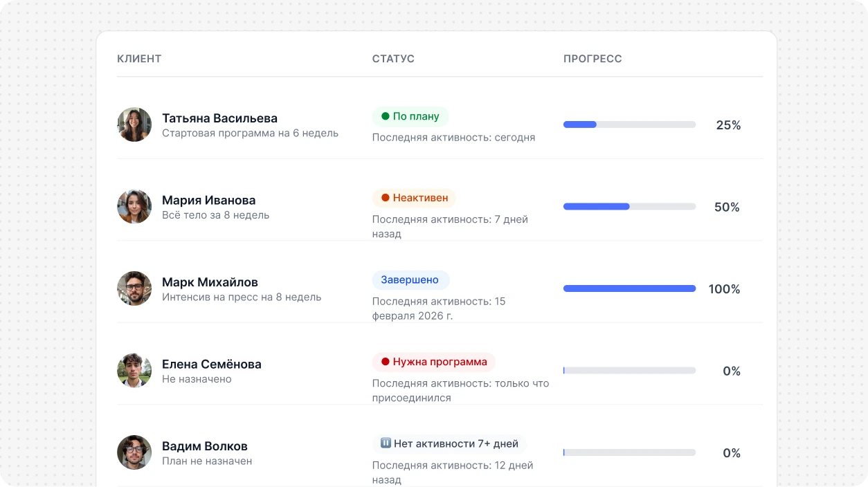The width and height of the screenshot is (868, 487).
Task: Click «Последняя активность: 15 февраля 2026 г.» text
Action: pos(439,309)
